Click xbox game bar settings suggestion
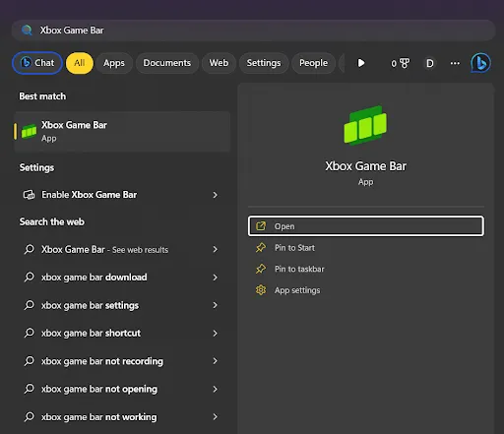 pos(122,305)
